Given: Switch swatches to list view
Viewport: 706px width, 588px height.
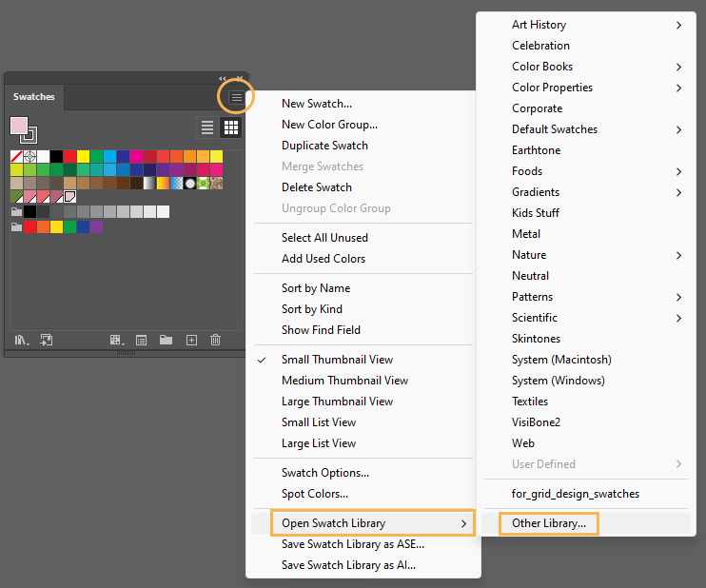Looking at the screenshot, I should tap(207, 127).
